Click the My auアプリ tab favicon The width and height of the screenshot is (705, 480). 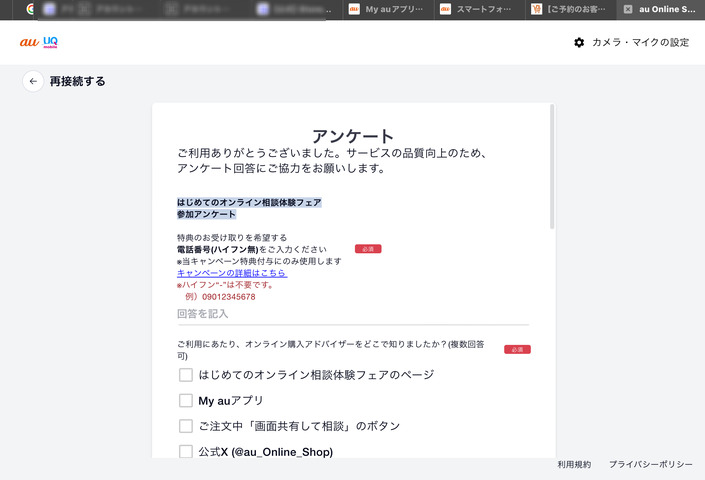pyautogui.click(x=354, y=9)
